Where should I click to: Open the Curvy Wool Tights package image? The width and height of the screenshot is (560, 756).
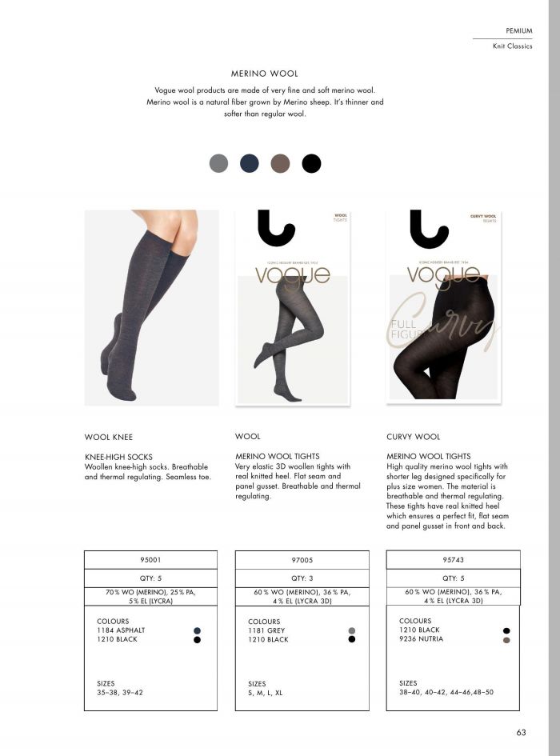click(x=443, y=306)
